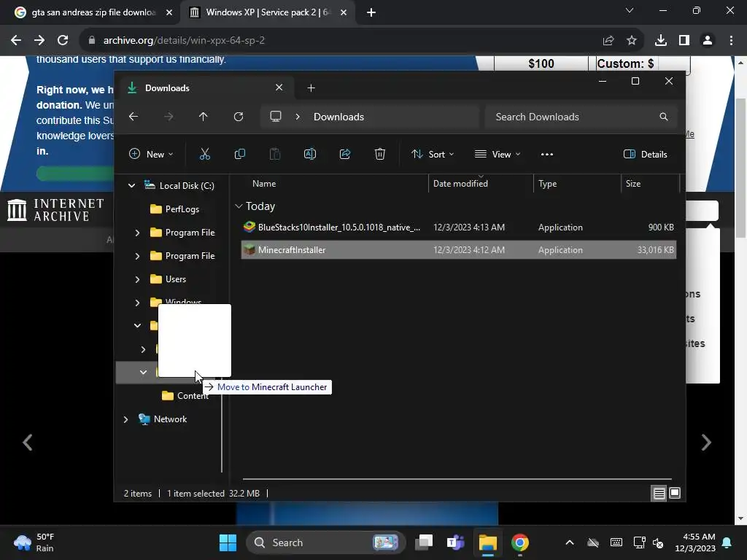Image resolution: width=747 pixels, height=560 pixels.
Task: Click the Delete trash can icon
Action: 379,155
